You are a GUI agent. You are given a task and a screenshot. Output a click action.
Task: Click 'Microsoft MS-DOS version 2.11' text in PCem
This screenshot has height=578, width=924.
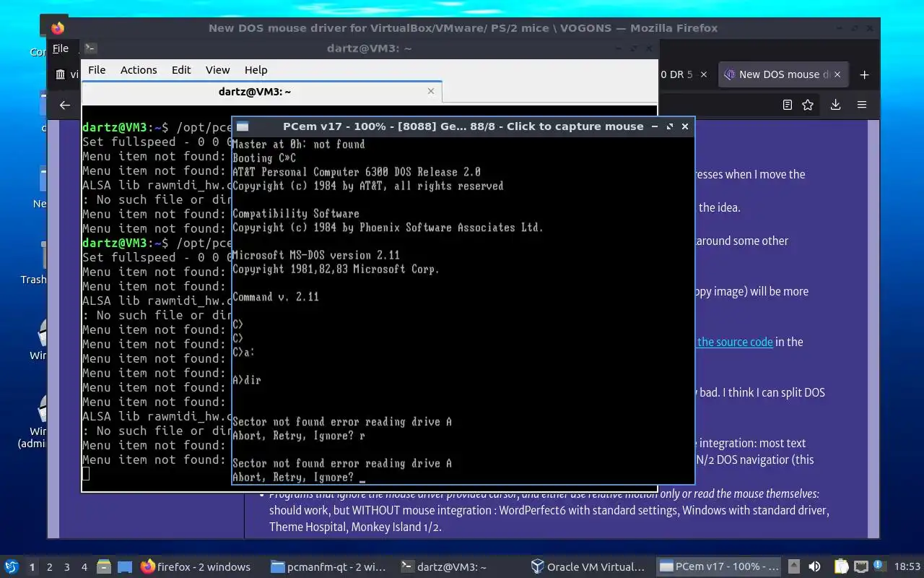pyautogui.click(x=316, y=255)
